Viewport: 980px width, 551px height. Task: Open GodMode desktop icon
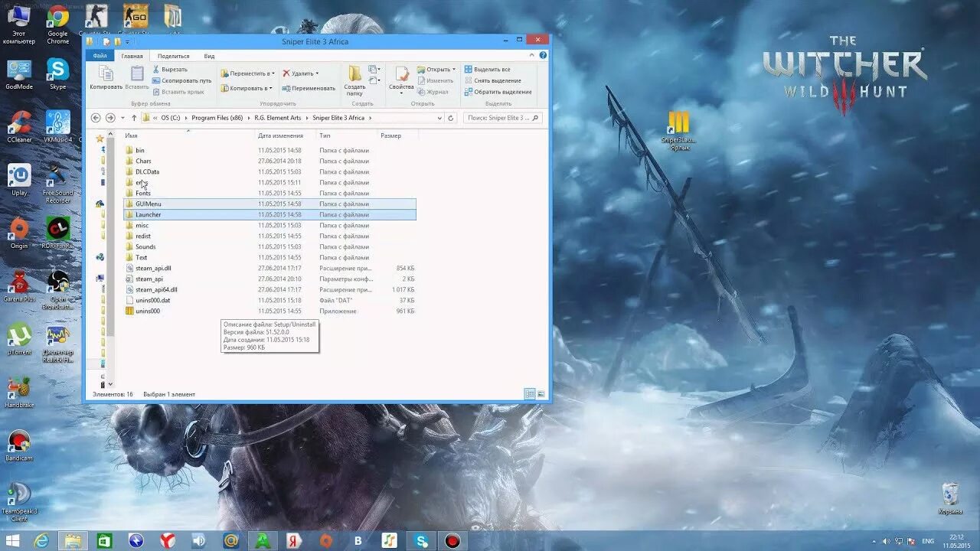pos(19,74)
